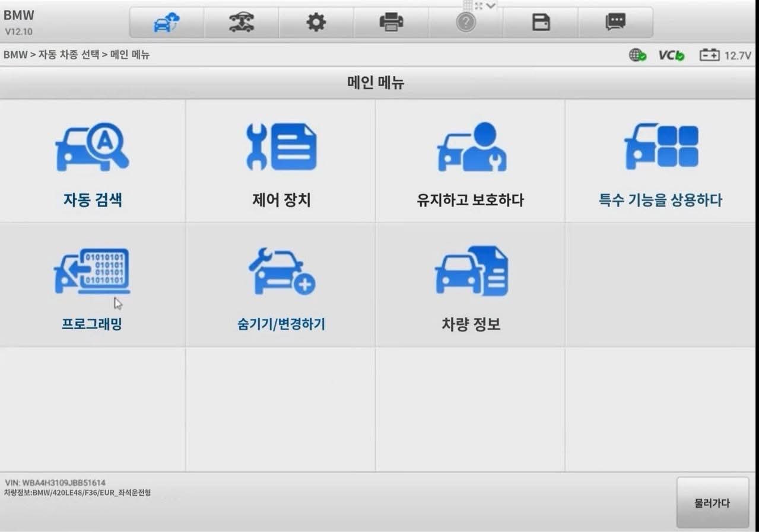Click the vehicle cloud home toolbar icon

pos(166,23)
